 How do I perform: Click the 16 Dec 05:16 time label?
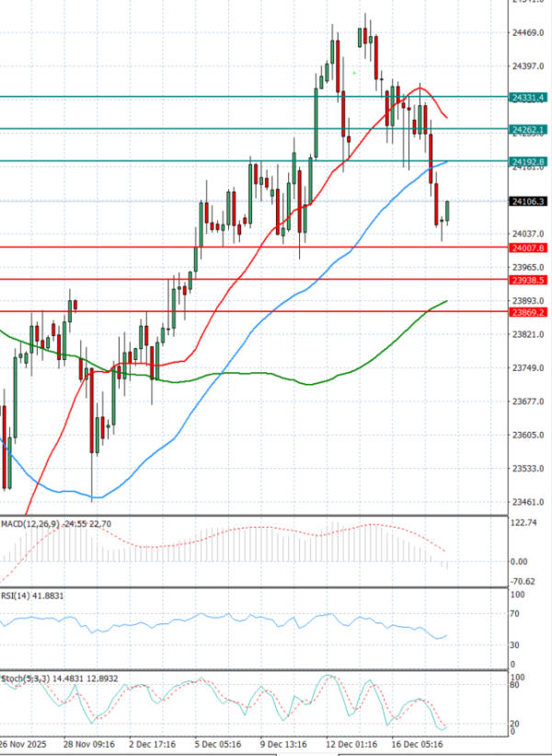click(420, 743)
